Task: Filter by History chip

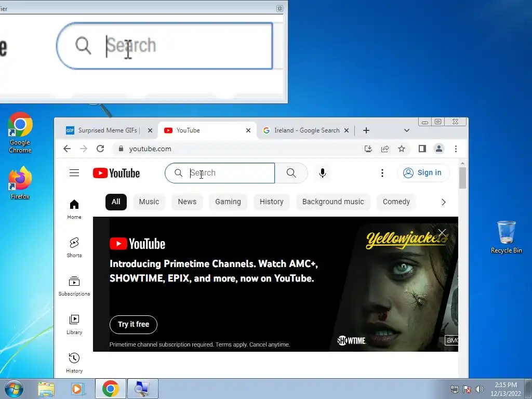Action: point(271,202)
